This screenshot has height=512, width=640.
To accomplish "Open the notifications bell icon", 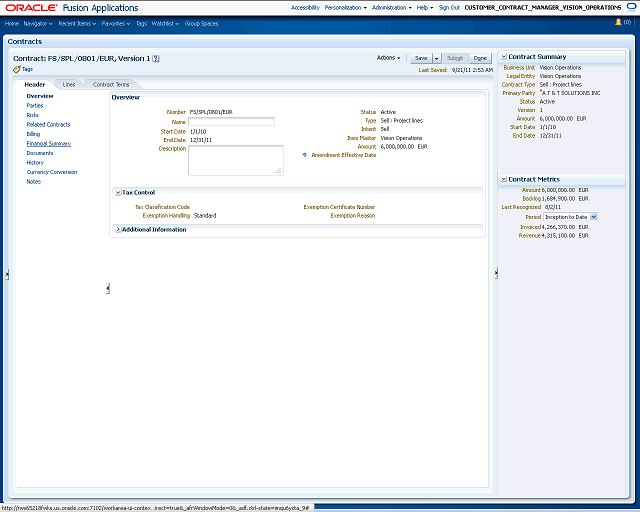I will (x=618, y=22).
